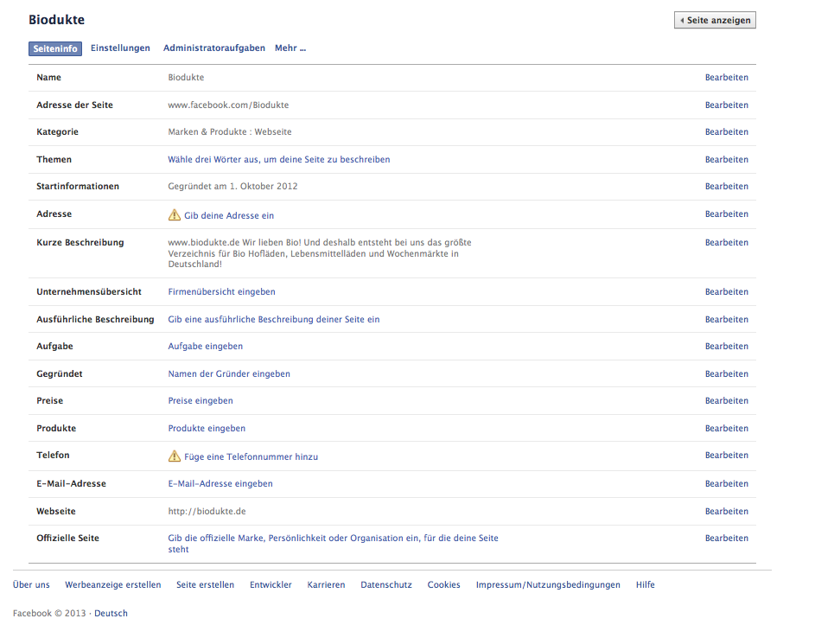Click Bearbeiten in the Adresse row
815x644 pixels.
coord(726,214)
